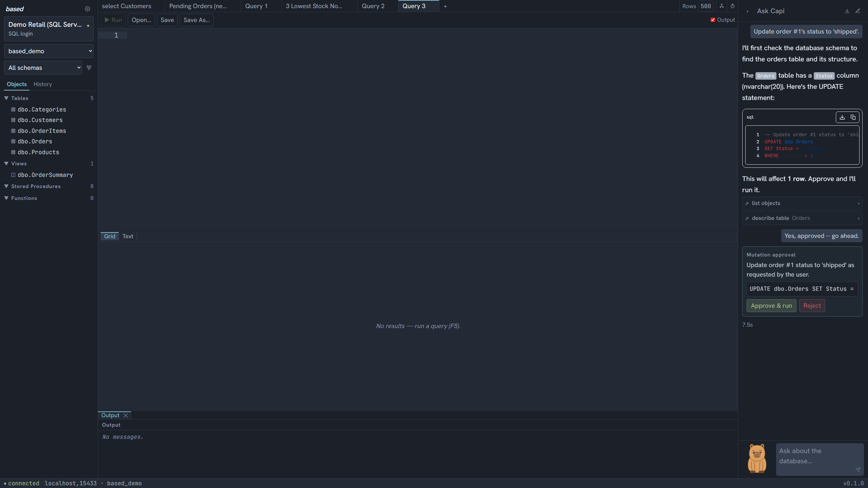Open the All schemas dropdown
Screen dimensions: 868x488
tap(43, 67)
